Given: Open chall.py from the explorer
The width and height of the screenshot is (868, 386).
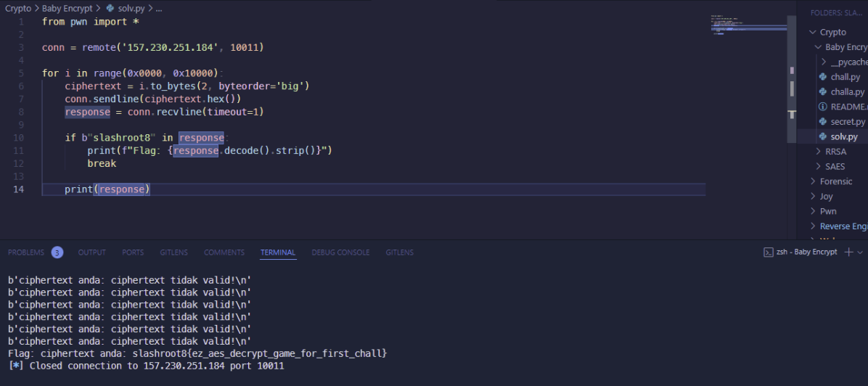Looking at the screenshot, I should tap(846, 77).
